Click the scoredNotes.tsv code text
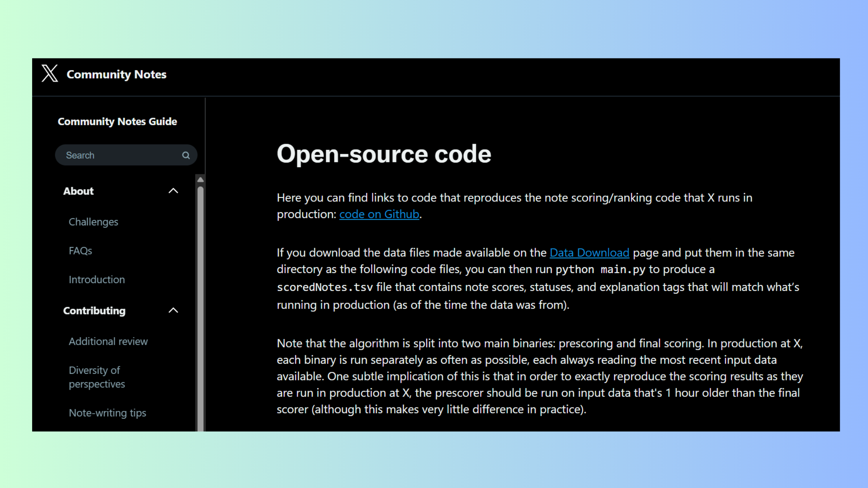Screen dimensions: 868x488 325,287
